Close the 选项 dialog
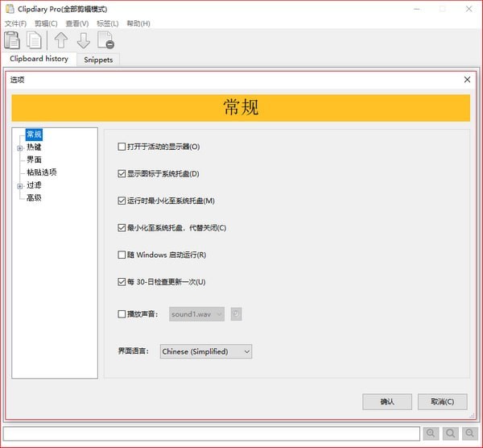Image resolution: width=483 pixels, height=448 pixels. click(467, 80)
